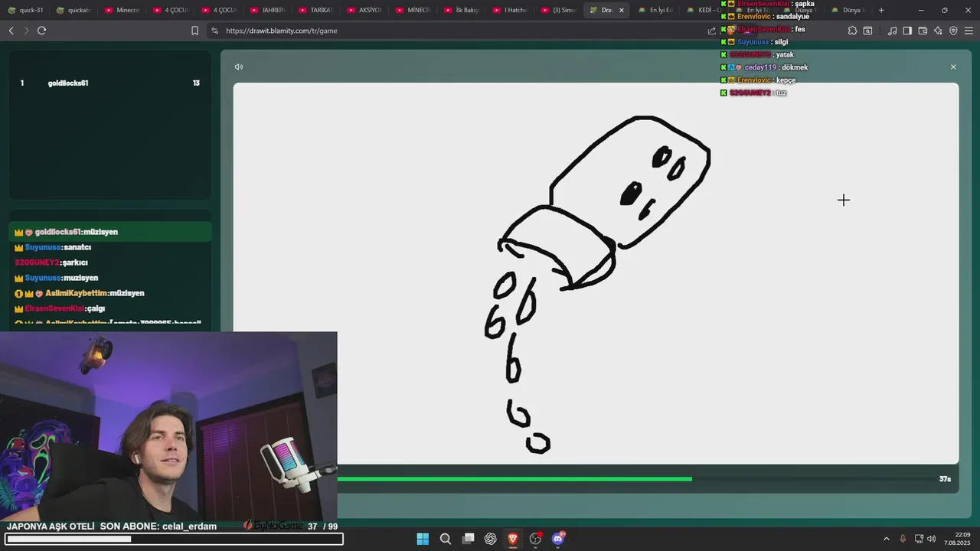Click the green round timer bar

coord(514,479)
